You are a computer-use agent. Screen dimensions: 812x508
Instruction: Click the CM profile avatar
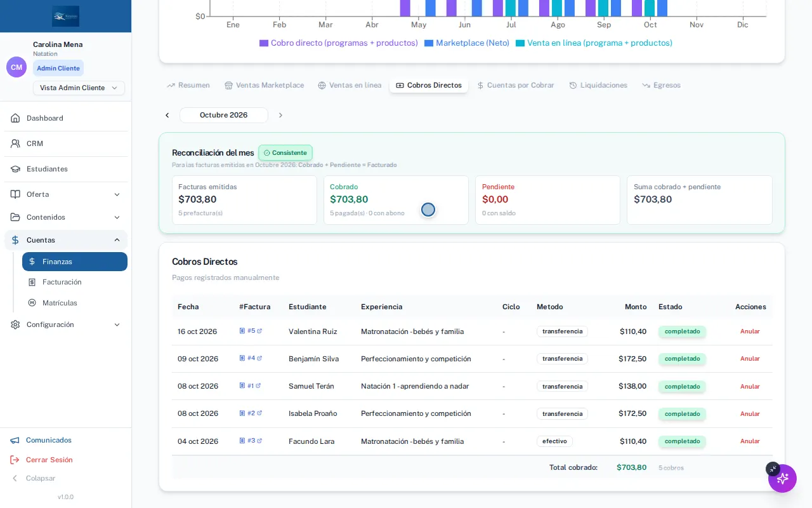pos(16,67)
